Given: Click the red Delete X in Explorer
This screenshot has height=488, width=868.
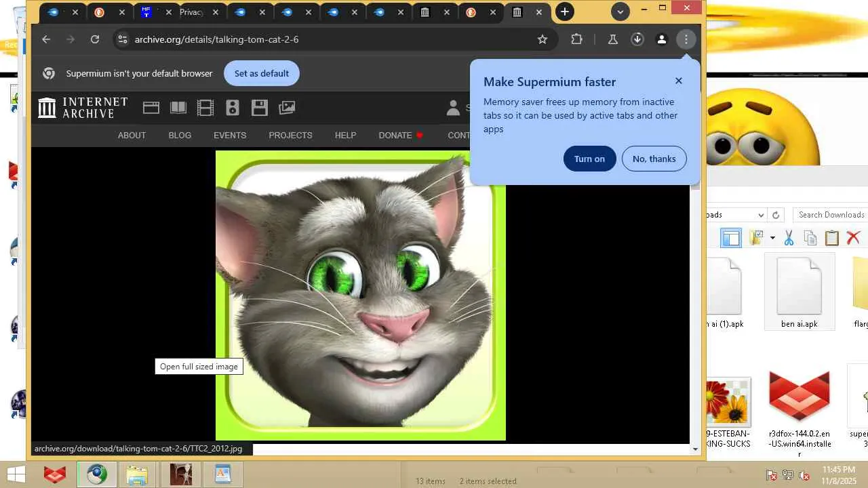Looking at the screenshot, I should (x=853, y=238).
